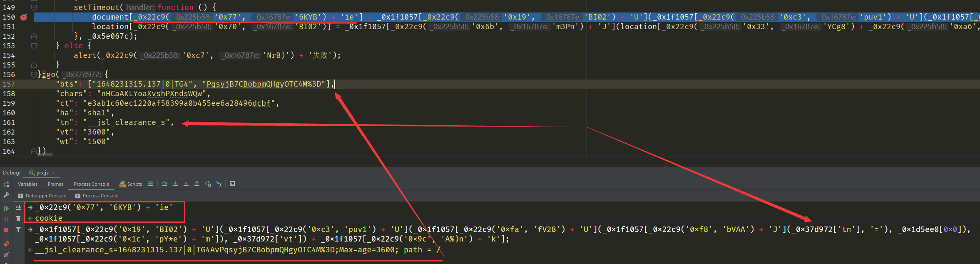Image resolution: width=980 pixels, height=264 pixels.
Task: Click the red Stop debugging icon
Action: [x=6, y=230]
